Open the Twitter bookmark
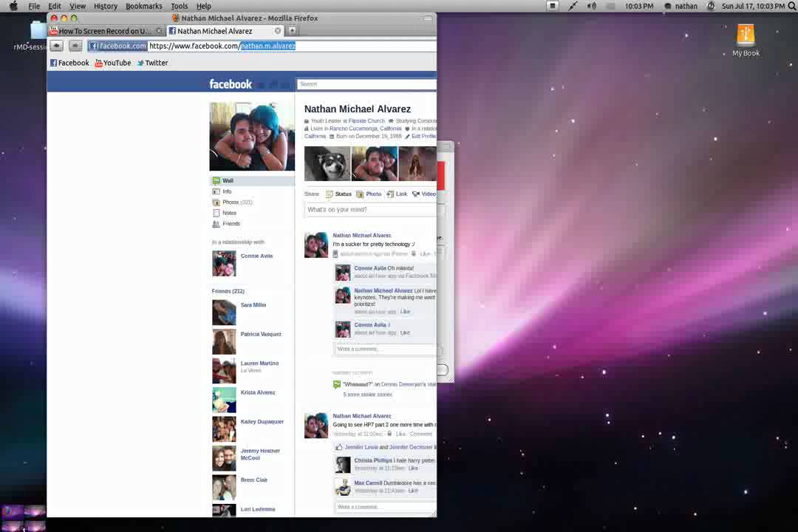Image resolution: width=798 pixels, height=532 pixels. 152,63
